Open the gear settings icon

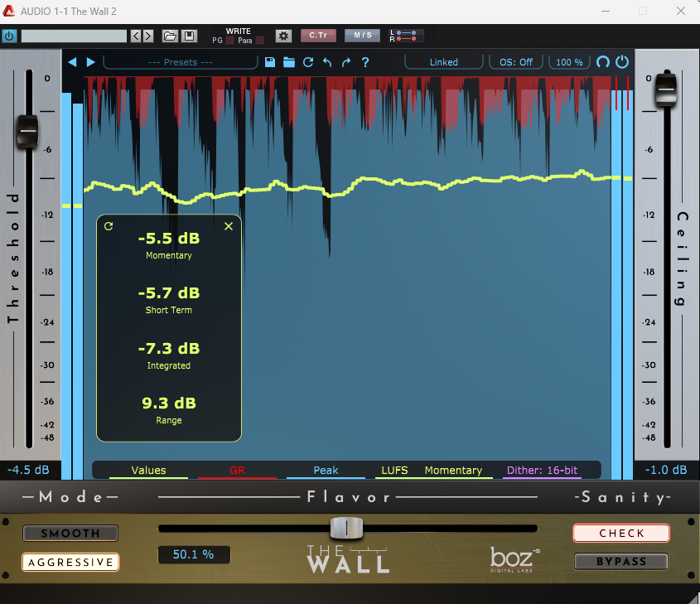click(x=283, y=36)
